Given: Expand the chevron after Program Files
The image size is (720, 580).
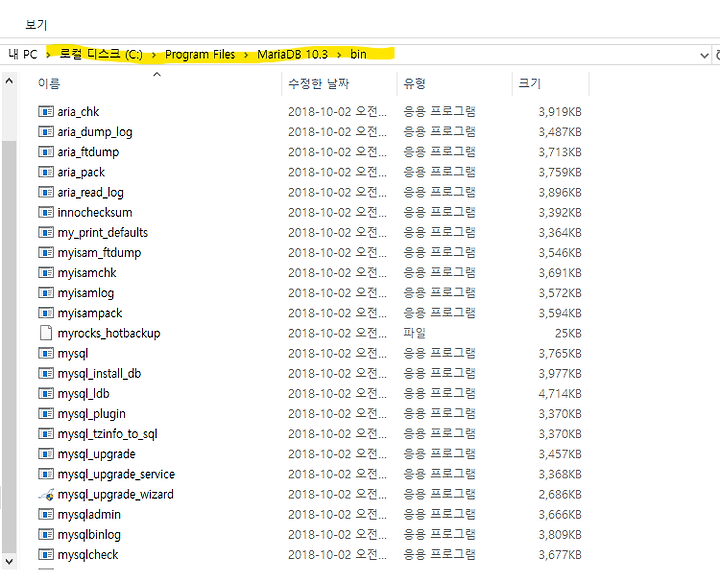Looking at the screenshot, I should coord(246,55).
